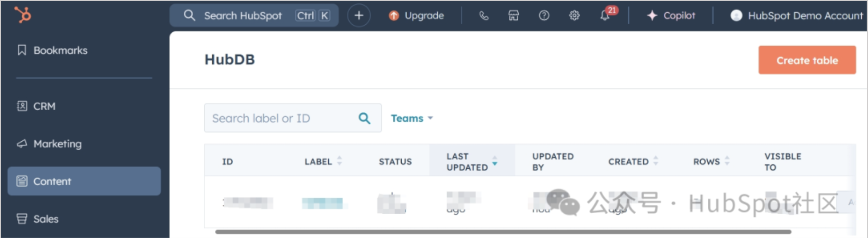Click the HubSpot sprocket logo
868x238 pixels.
tap(23, 15)
